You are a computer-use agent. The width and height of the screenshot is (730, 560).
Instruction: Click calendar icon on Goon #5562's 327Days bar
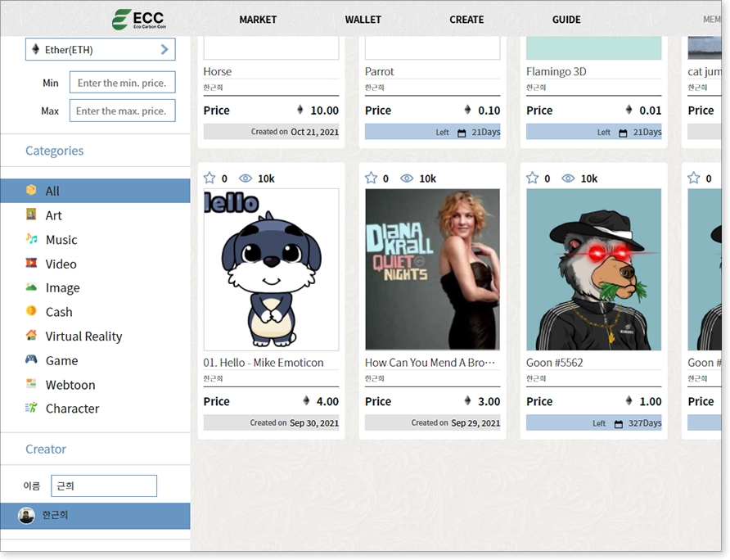coord(618,424)
